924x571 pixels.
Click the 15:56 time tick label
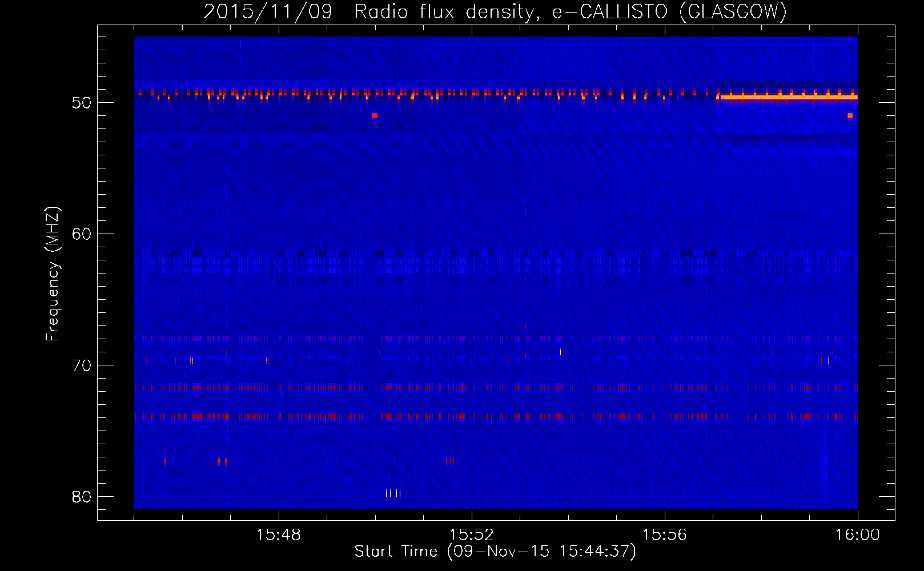(x=665, y=535)
